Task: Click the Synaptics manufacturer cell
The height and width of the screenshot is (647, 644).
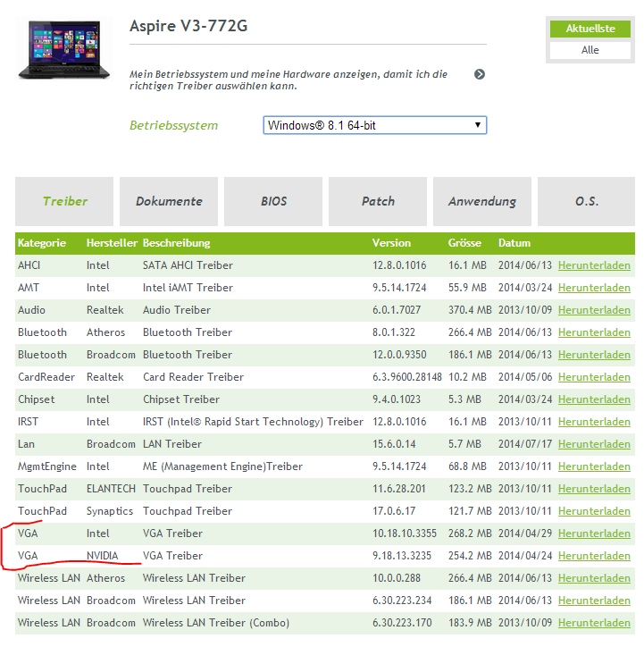Action: point(110,511)
